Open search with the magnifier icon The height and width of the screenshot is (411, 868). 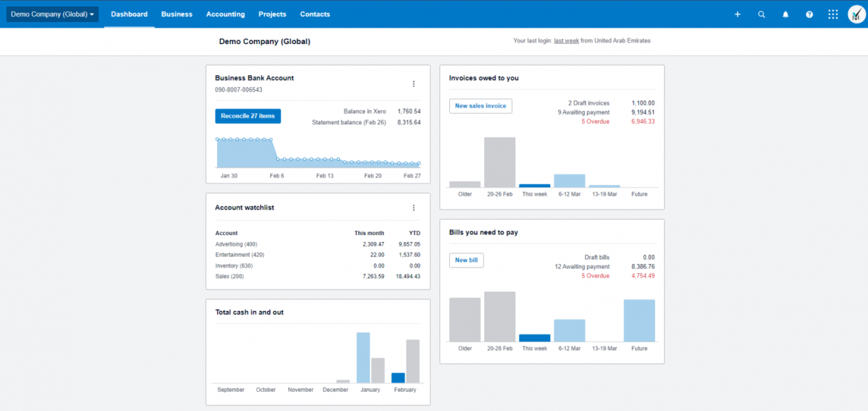point(761,14)
